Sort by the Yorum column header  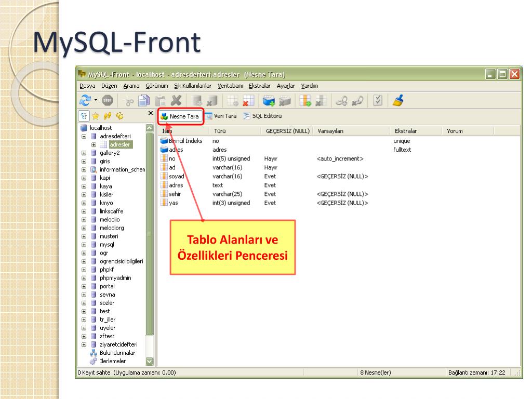tap(468, 131)
